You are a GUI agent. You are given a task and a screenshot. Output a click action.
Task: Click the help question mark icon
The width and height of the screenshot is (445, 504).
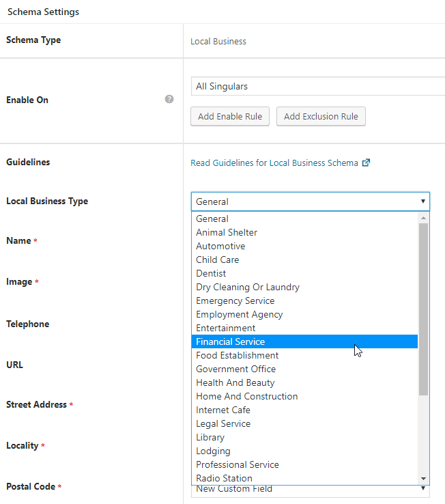click(x=169, y=99)
